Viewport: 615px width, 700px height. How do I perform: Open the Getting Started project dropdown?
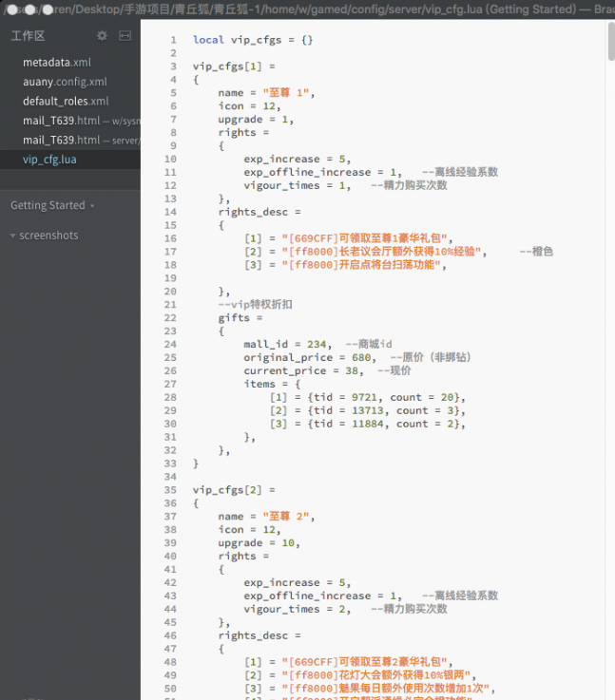tap(52, 206)
